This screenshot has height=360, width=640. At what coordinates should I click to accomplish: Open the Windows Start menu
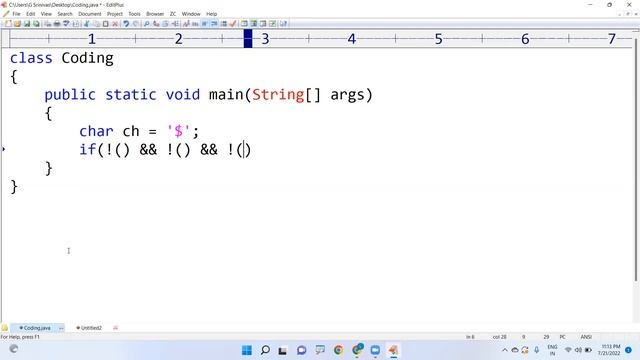click(247, 350)
